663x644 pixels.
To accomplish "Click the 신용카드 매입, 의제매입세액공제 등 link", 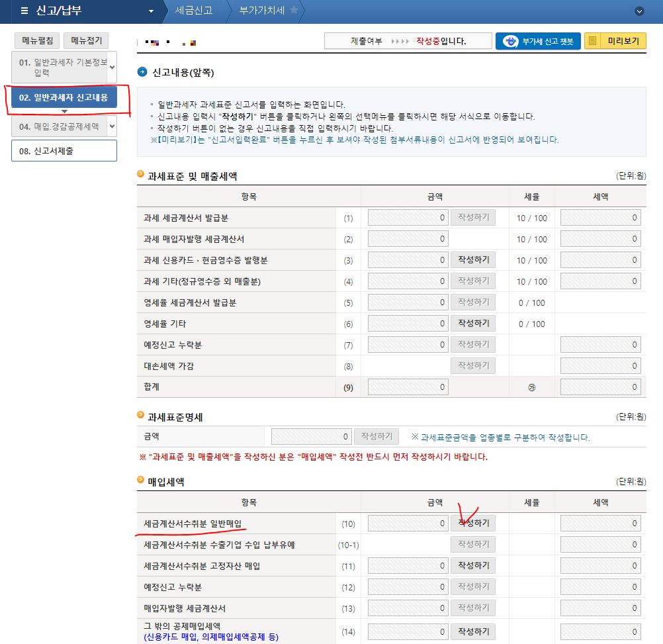I will pyautogui.click(x=211, y=637).
